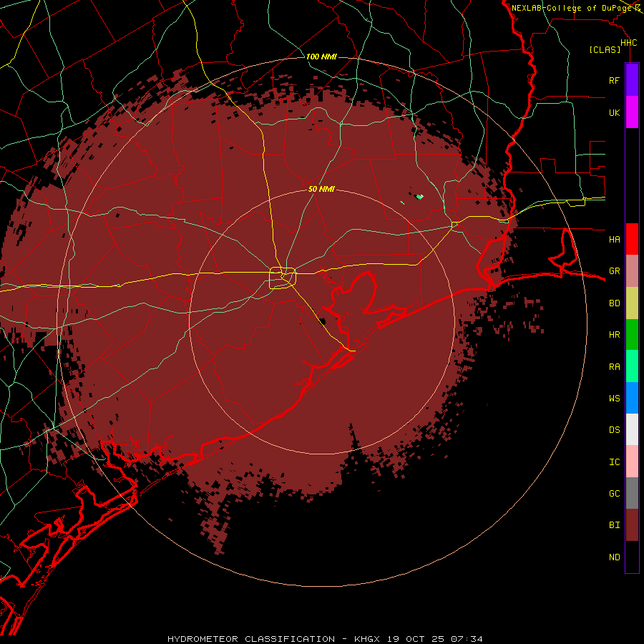This screenshot has width=644, height=644.
Task: Click the 07:34 timestamp text
Action: point(467,639)
